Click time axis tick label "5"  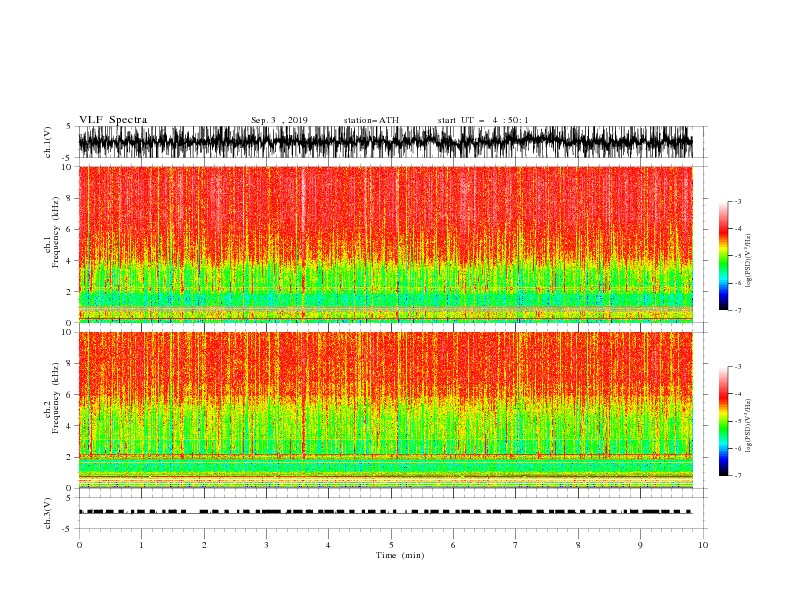click(x=391, y=545)
